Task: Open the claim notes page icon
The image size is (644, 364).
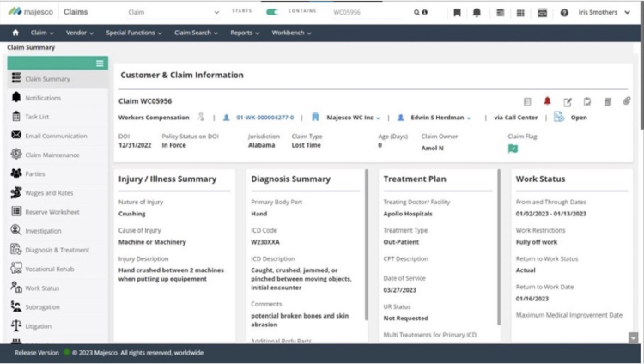Action: (527, 101)
